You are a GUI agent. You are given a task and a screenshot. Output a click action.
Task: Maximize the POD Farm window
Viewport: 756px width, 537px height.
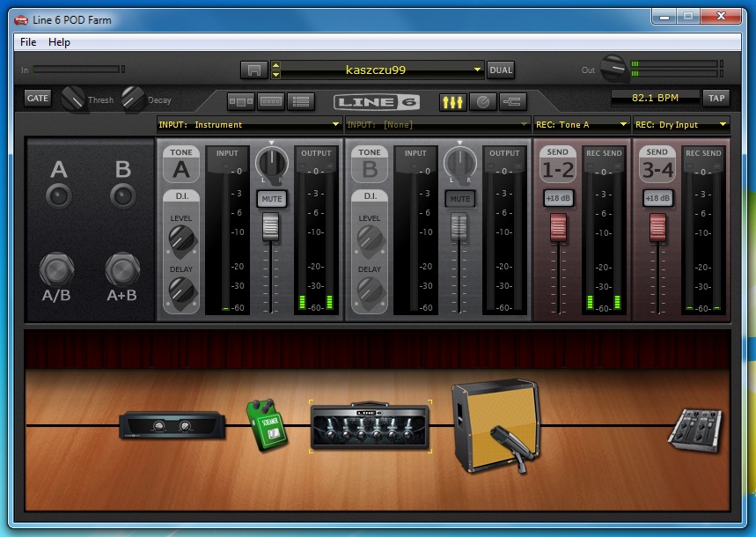pyautogui.click(x=688, y=17)
